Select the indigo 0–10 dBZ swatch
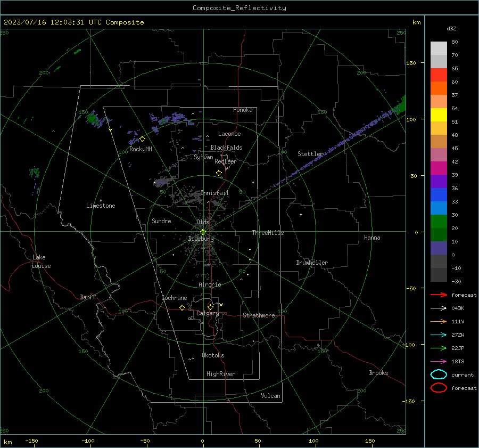The width and height of the screenshot is (479, 448). click(x=439, y=248)
